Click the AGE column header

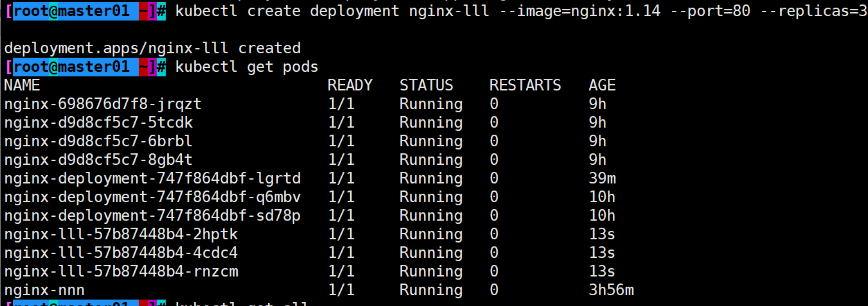602,85
